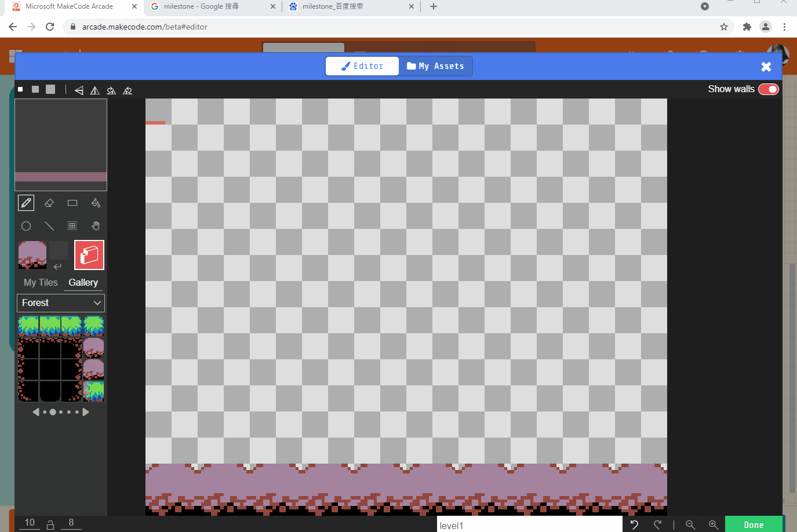Flip the tilemap horizontally
Image resolution: width=797 pixels, height=532 pixels.
(x=79, y=90)
